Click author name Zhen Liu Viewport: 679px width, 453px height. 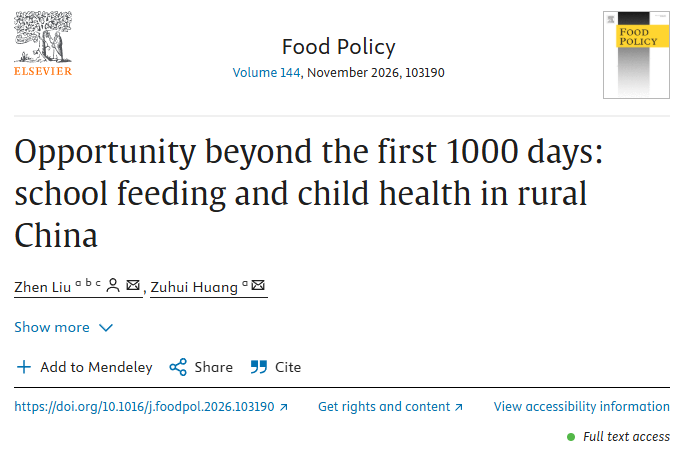[x=42, y=287]
